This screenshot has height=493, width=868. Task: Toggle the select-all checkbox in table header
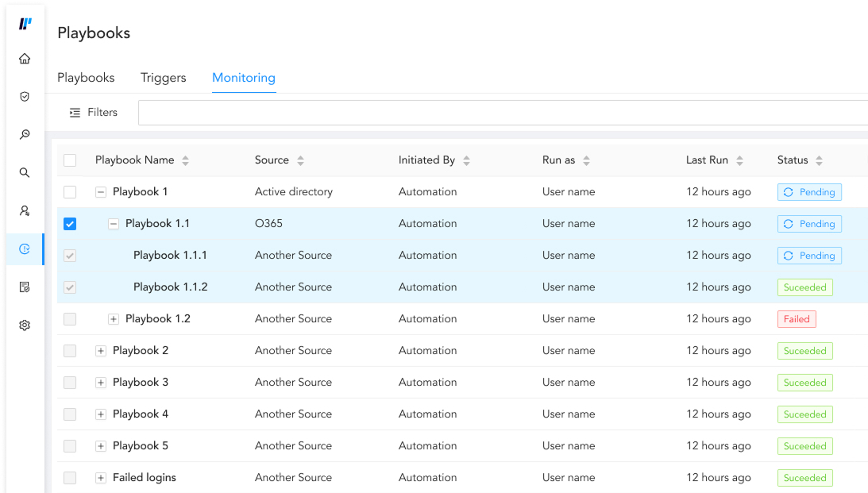coord(70,160)
